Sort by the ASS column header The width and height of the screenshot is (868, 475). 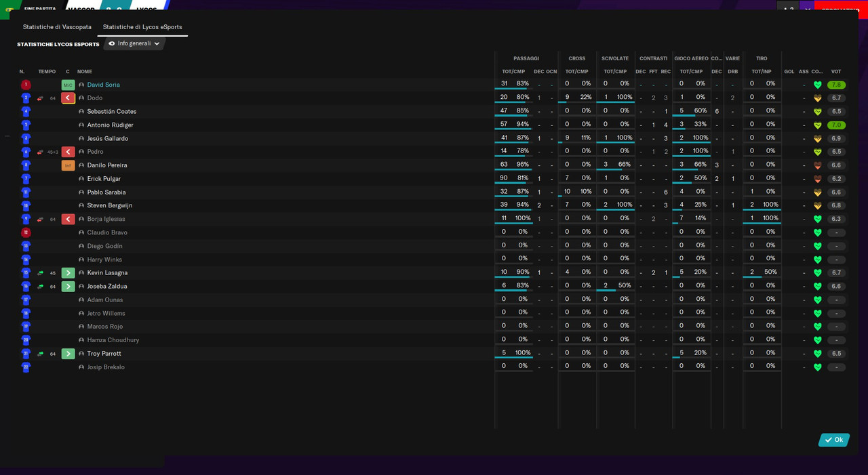point(804,71)
